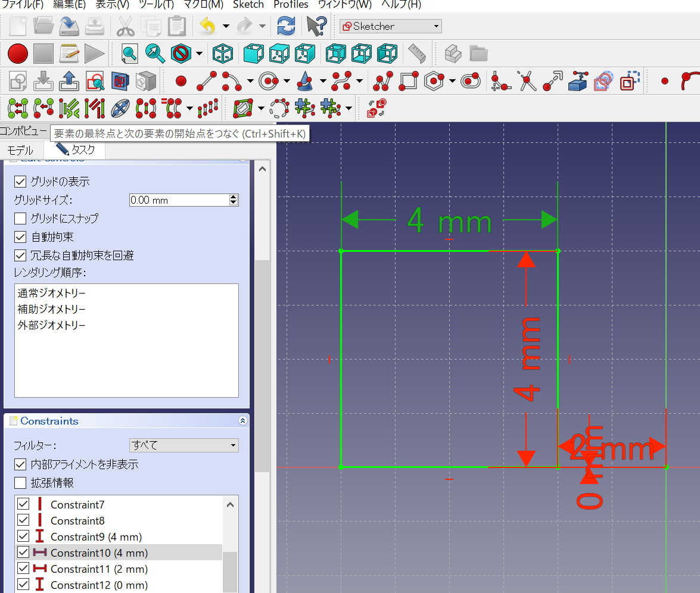Open the ファイル(F) menu

pos(23,4)
